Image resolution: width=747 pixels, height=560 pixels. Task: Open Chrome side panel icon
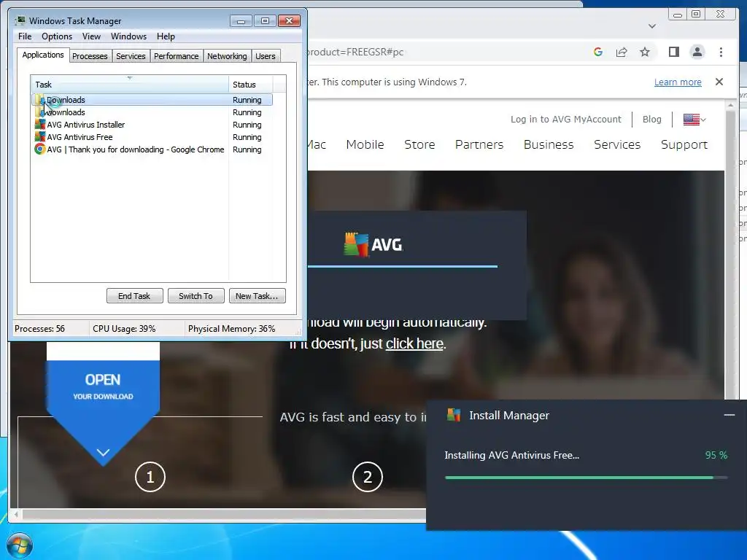pos(673,52)
